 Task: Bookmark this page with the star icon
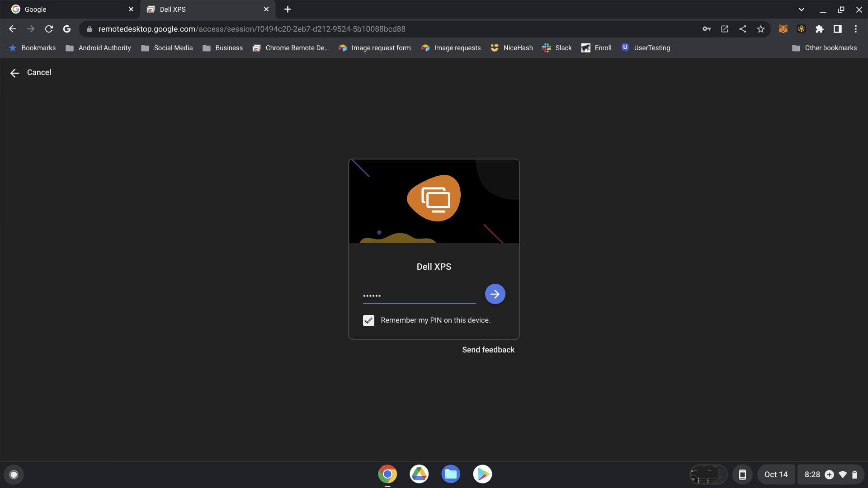[761, 29]
